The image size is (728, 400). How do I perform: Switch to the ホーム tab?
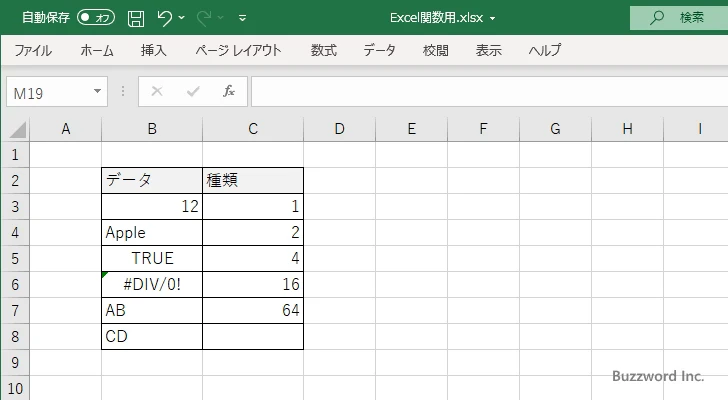coord(97,50)
